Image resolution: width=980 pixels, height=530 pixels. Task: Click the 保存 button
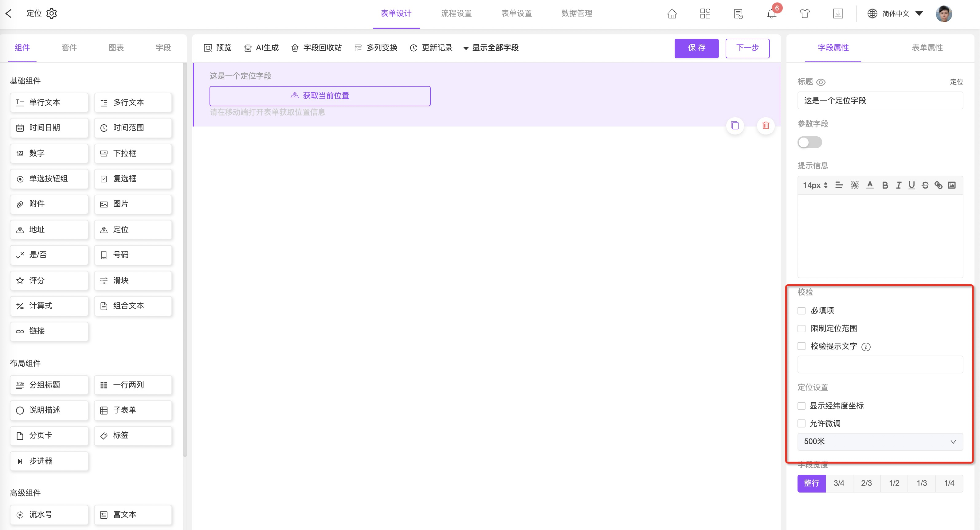pos(696,48)
